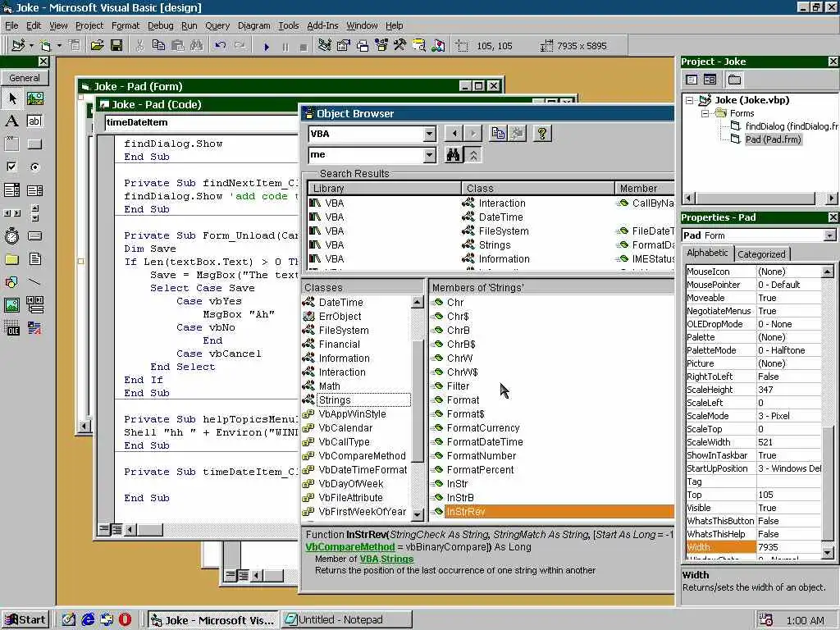The height and width of the screenshot is (630, 840).
Task: Select the Frame tool in toolbox
Action: 12,144
